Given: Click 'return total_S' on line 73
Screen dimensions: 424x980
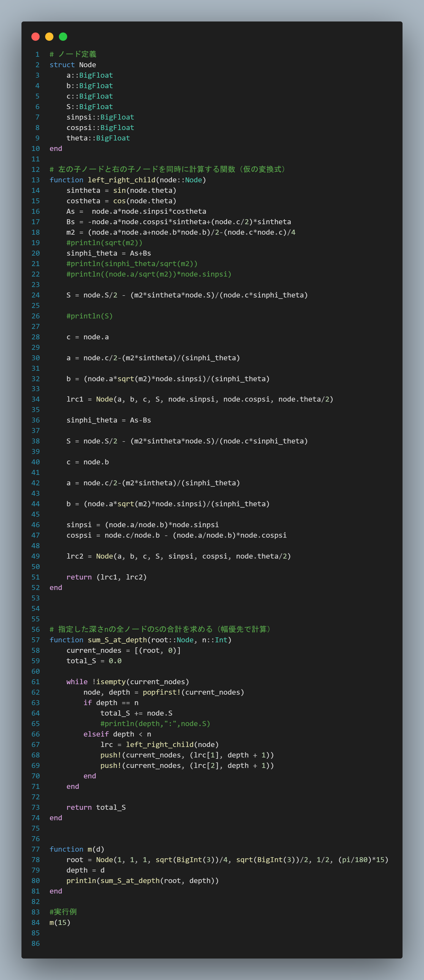Looking at the screenshot, I should 96,807.
